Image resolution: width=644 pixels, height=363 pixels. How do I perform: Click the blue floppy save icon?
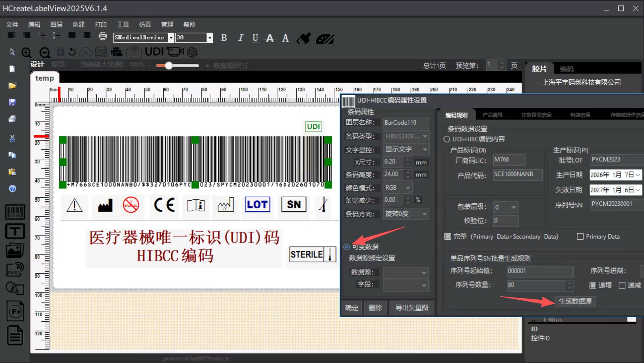[x=12, y=102]
